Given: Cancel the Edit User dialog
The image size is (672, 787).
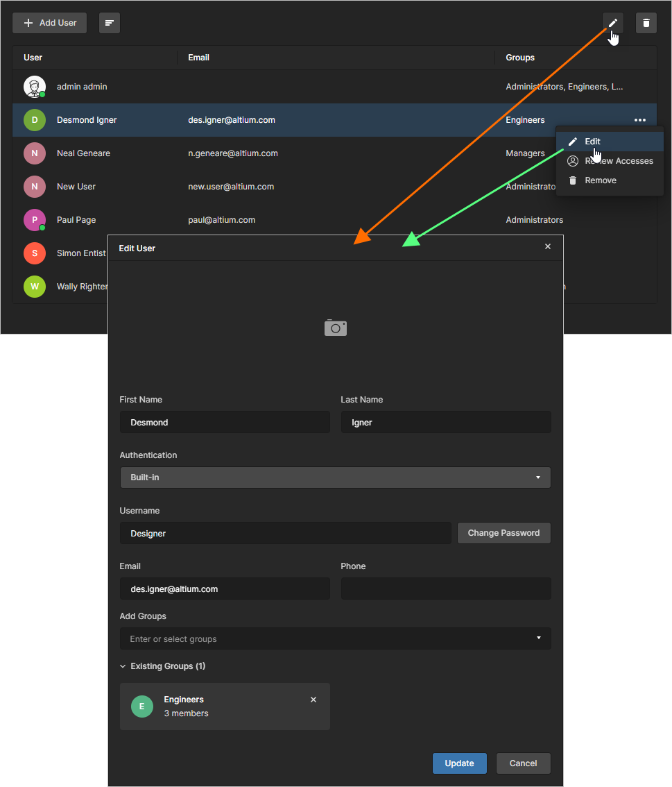Looking at the screenshot, I should 523,763.
